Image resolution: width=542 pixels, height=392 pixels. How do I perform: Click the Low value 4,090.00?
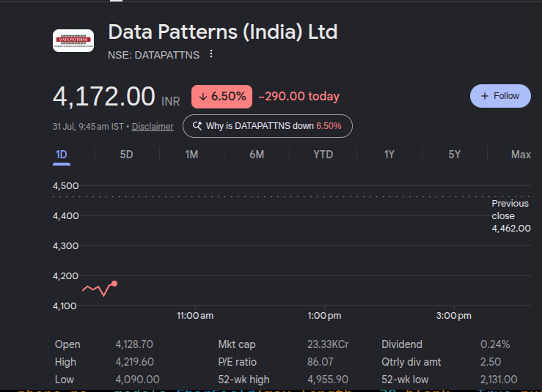137,380
